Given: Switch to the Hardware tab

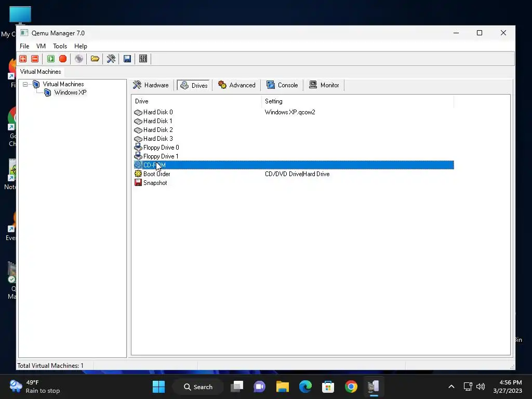Looking at the screenshot, I should point(151,85).
